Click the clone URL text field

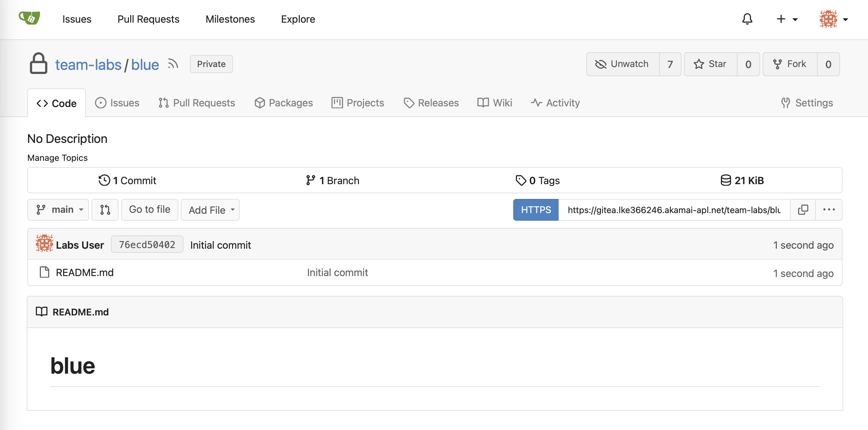pos(674,210)
